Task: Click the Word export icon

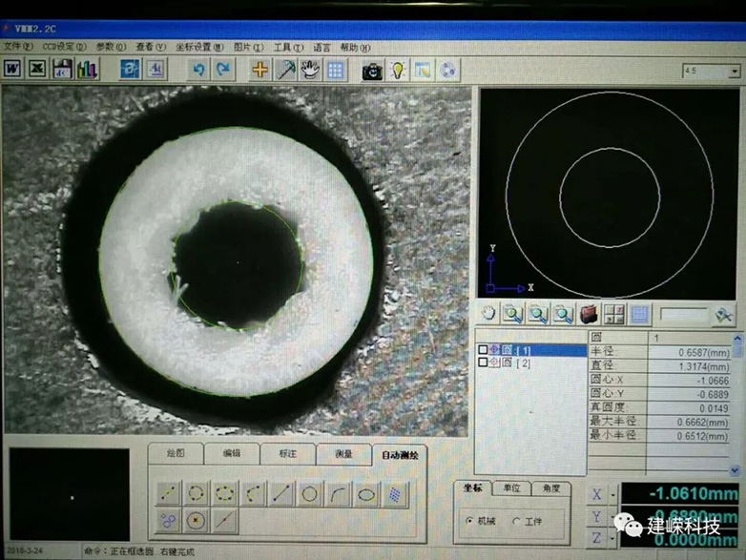Action: point(13,69)
